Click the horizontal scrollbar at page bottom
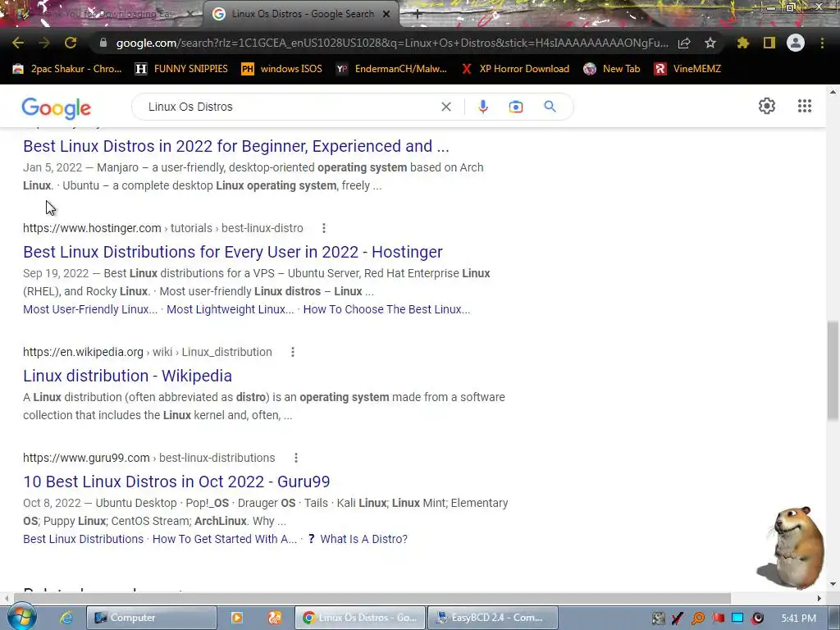 (372, 598)
